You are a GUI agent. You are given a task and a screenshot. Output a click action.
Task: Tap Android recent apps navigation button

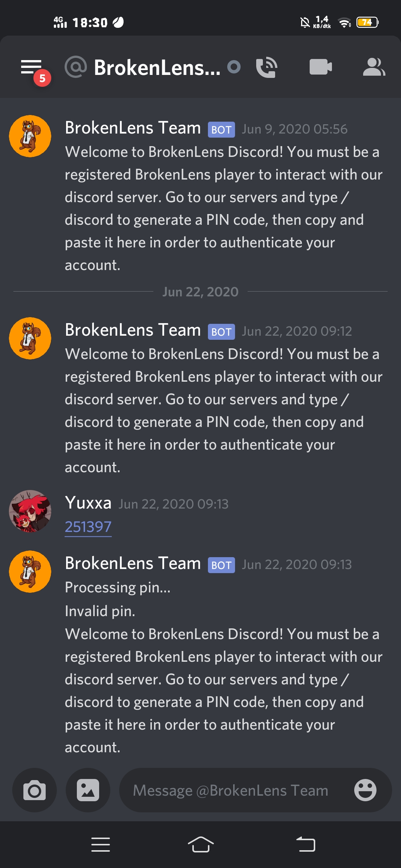coord(101,845)
